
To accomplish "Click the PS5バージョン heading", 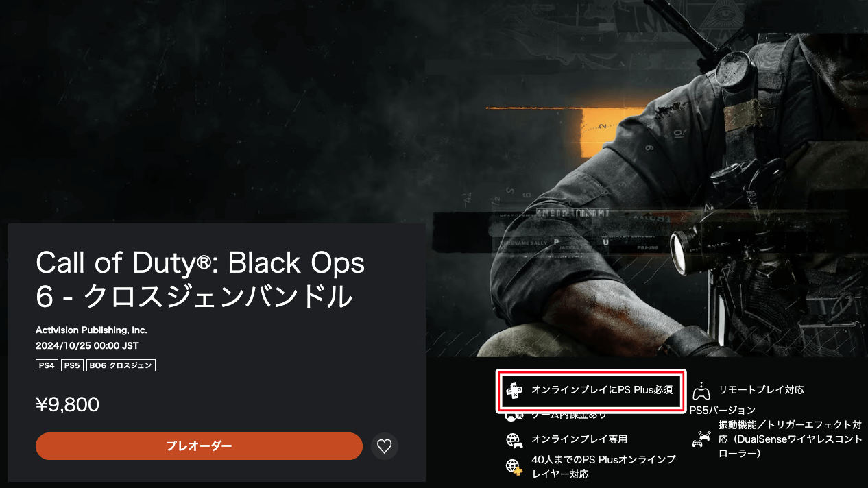I will pyautogui.click(x=723, y=411).
